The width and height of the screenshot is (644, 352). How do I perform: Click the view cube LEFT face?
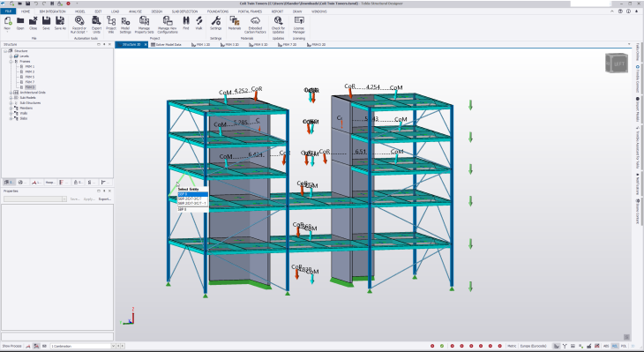(619, 64)
